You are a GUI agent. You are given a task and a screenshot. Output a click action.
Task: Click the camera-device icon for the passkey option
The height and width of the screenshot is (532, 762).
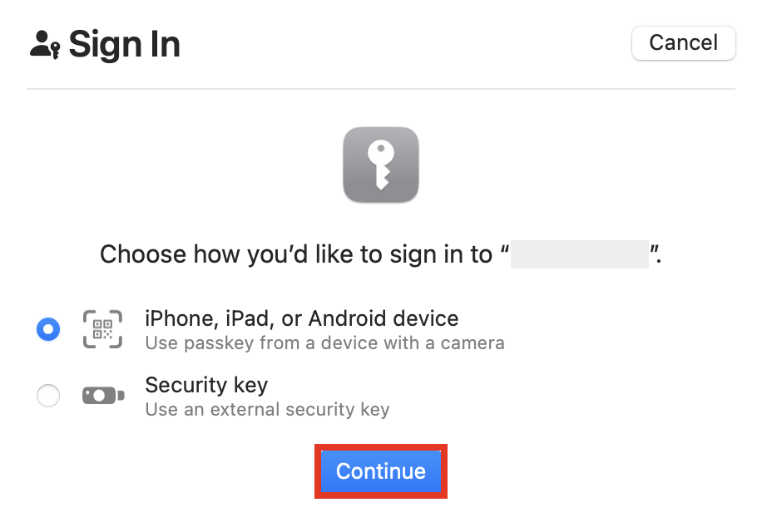(103, 328)
